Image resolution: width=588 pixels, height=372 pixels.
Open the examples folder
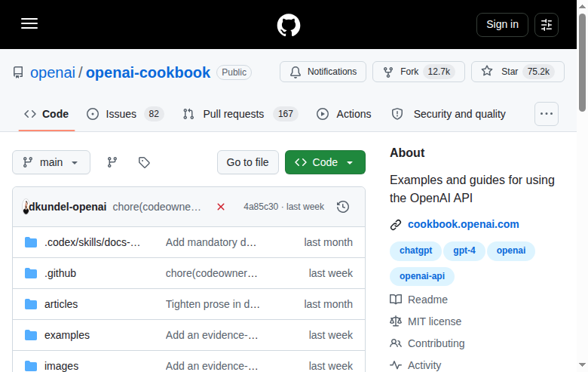[67, 335]
